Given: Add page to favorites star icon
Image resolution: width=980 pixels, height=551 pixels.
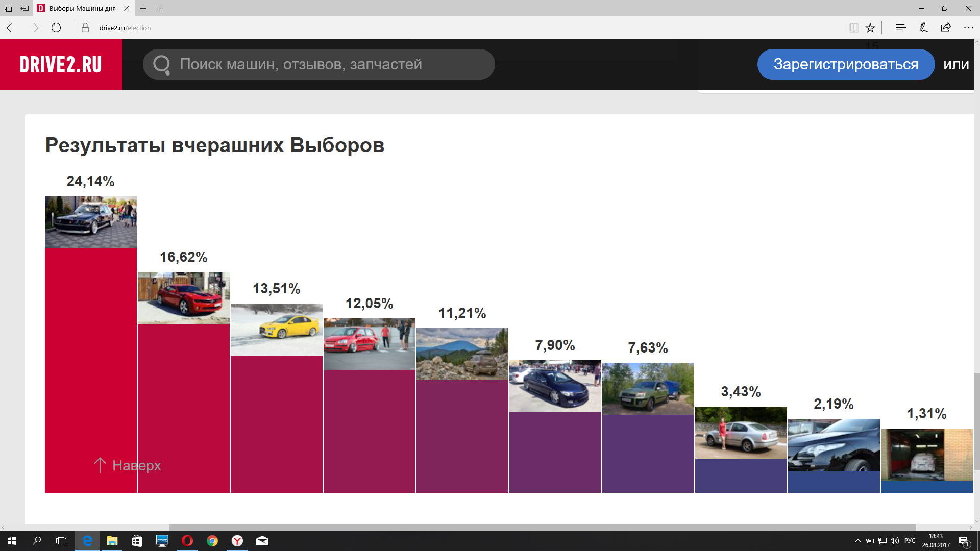Looking at the screenshot, I should [870, 28].
